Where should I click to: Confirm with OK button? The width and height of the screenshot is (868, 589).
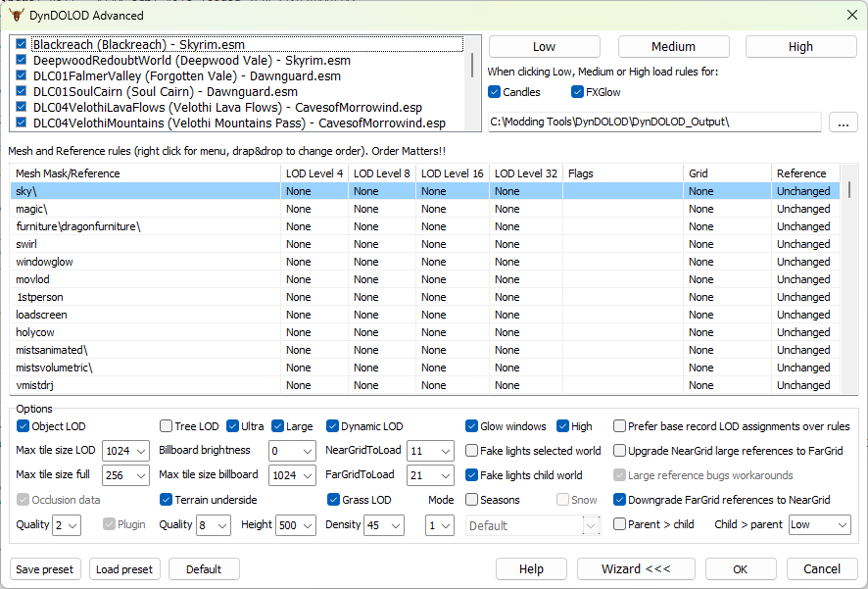coord(741,569)
